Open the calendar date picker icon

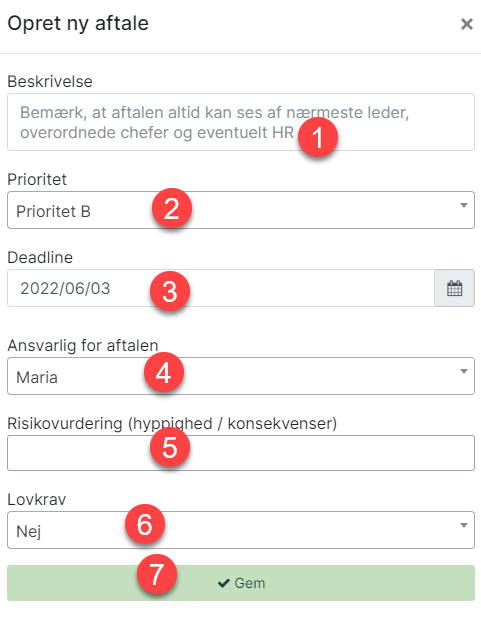(x=454, y=288)
